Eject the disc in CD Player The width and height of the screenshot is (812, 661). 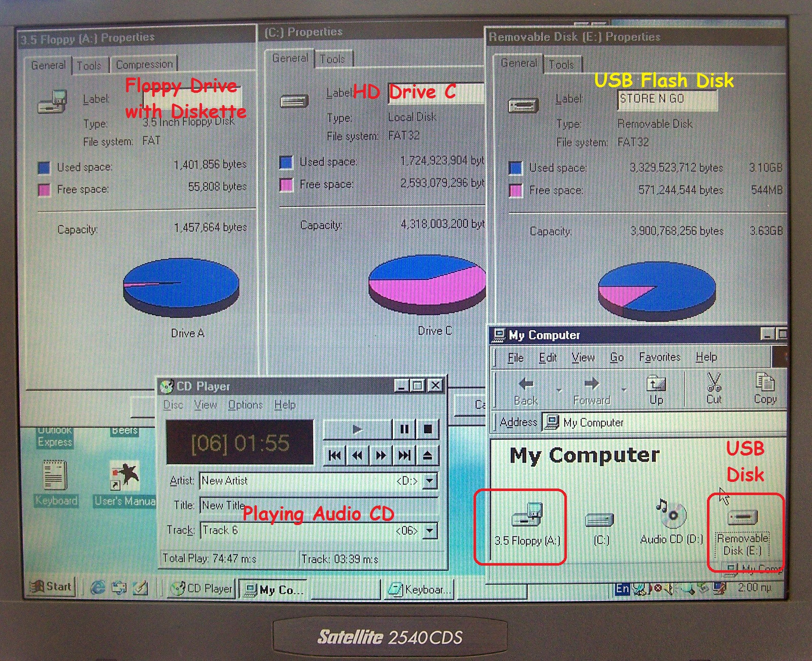[x=428, y=456]
